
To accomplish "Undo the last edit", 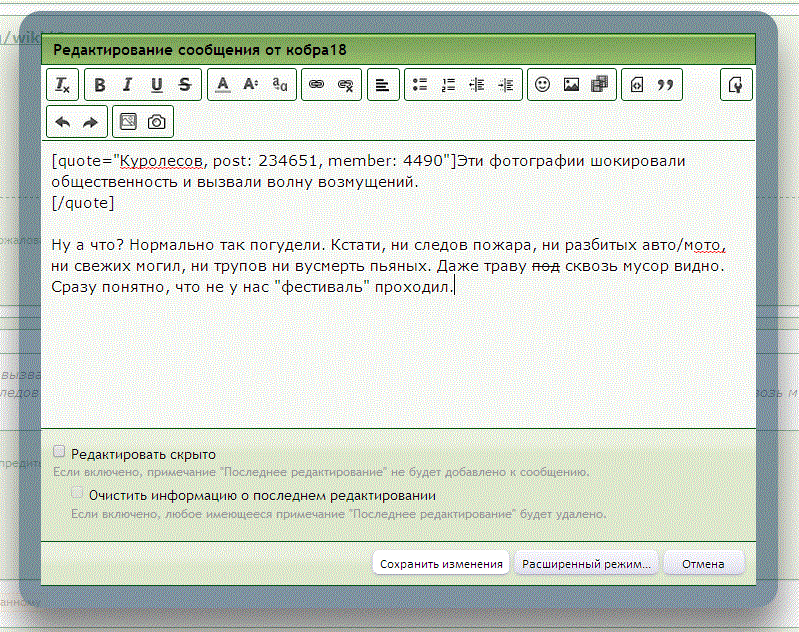I will coord(62,122).
